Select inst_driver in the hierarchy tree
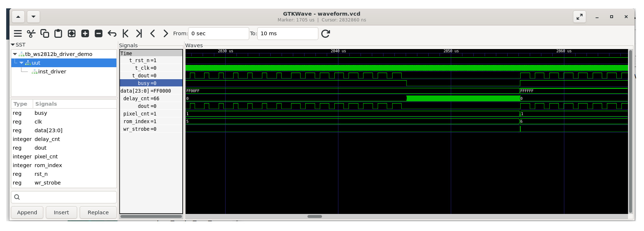Image resolution: width=644 pixels, height=231 pixels. (52, 72)
